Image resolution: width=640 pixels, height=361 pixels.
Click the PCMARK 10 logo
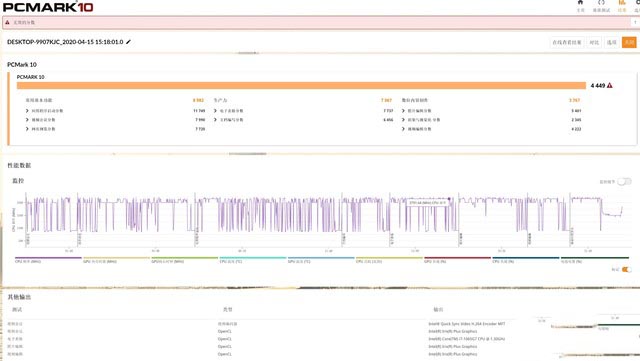[48, 7]
